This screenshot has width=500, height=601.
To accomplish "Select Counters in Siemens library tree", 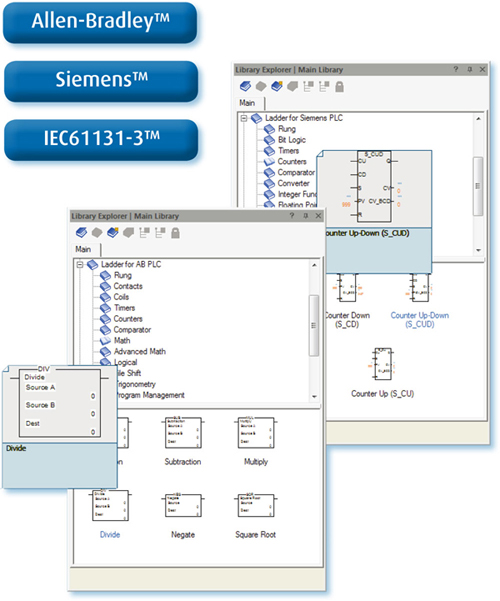I will (x=292, y=162).
